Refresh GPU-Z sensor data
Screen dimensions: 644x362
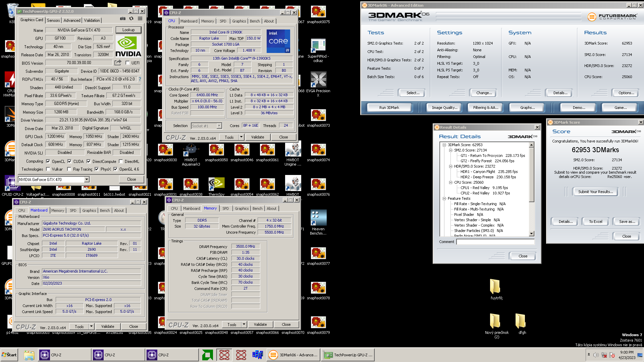tap(131, 19)
